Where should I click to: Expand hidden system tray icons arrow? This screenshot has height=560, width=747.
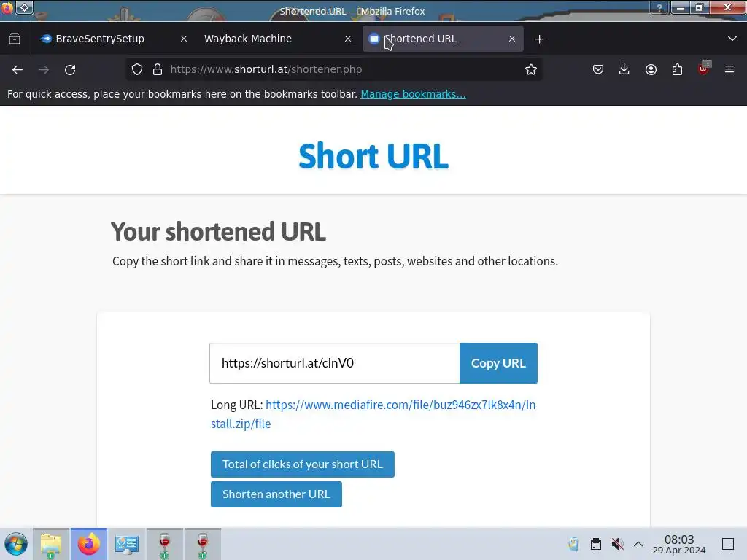point(638,544)
